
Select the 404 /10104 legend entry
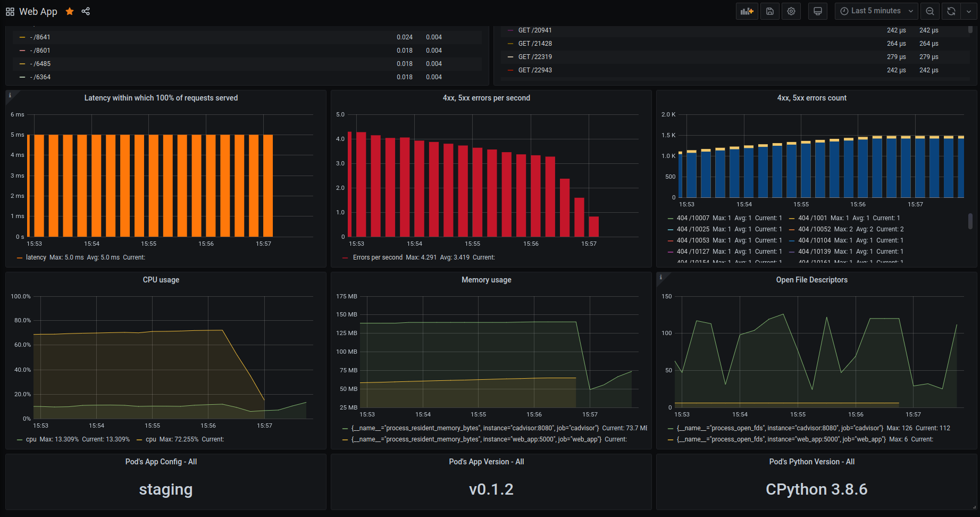pos(815,240)
